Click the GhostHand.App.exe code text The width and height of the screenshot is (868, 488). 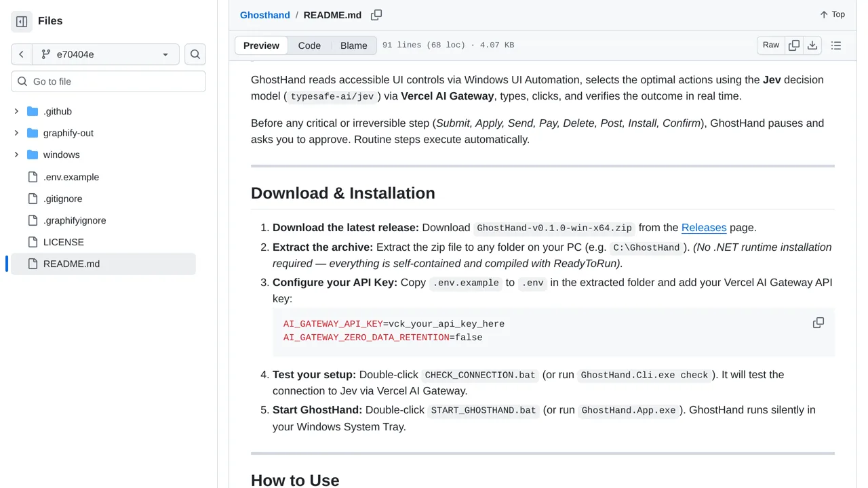(x=629, y=411)
